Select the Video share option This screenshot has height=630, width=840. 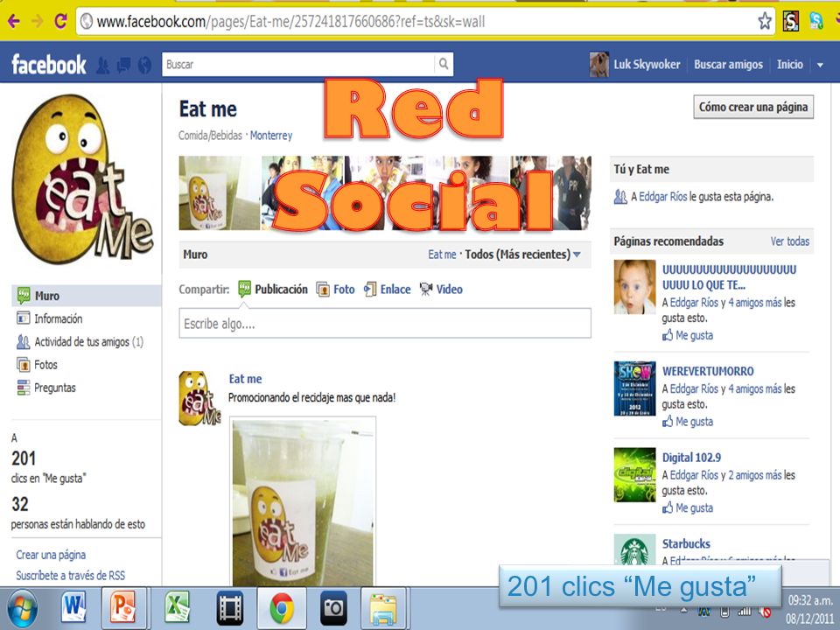[441, 290]
